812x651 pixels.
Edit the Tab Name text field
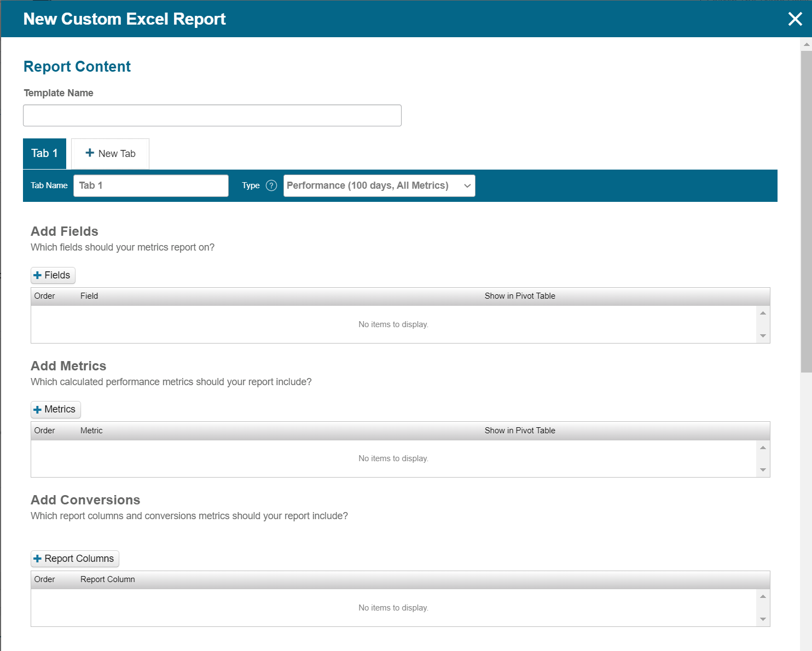click(151, 185)
